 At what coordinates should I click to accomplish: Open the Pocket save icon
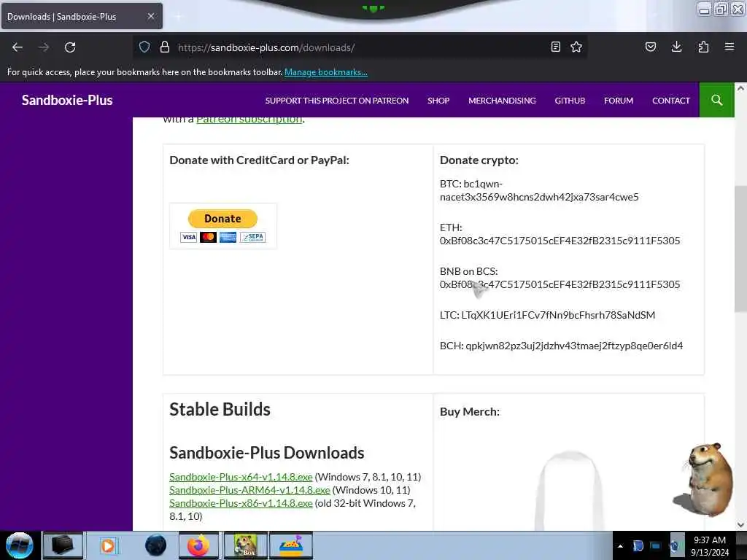click(651, 47)
